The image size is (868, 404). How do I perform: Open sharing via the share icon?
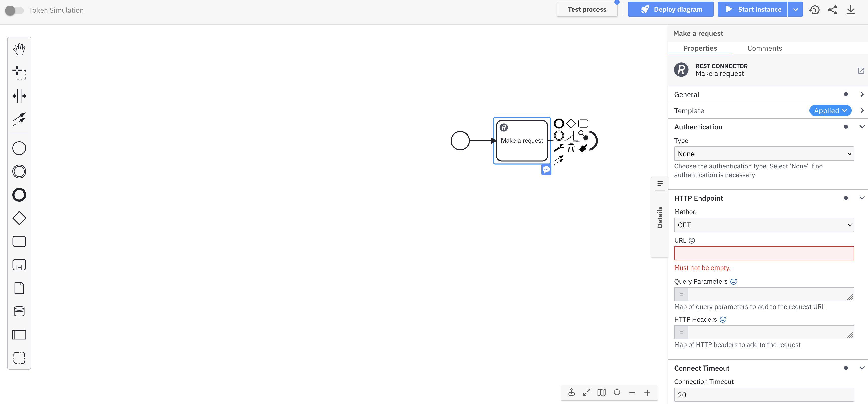click(833, 10)
